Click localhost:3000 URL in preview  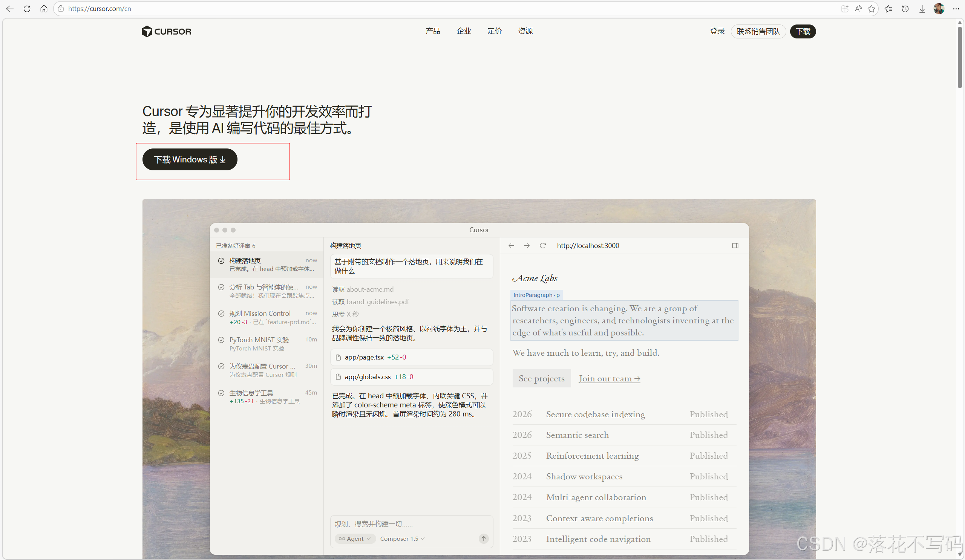[x=588, y=245]
